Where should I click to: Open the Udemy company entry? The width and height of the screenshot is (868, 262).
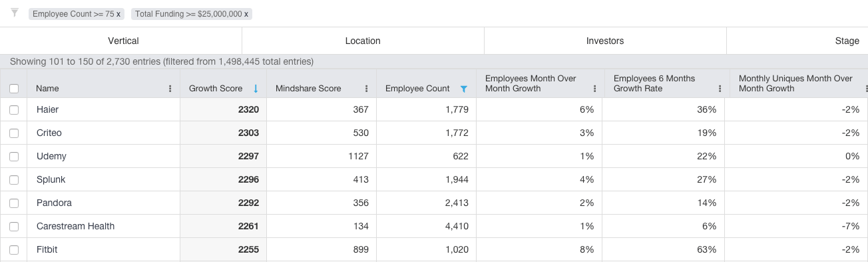pyautogui.click(x=51, y=156)
